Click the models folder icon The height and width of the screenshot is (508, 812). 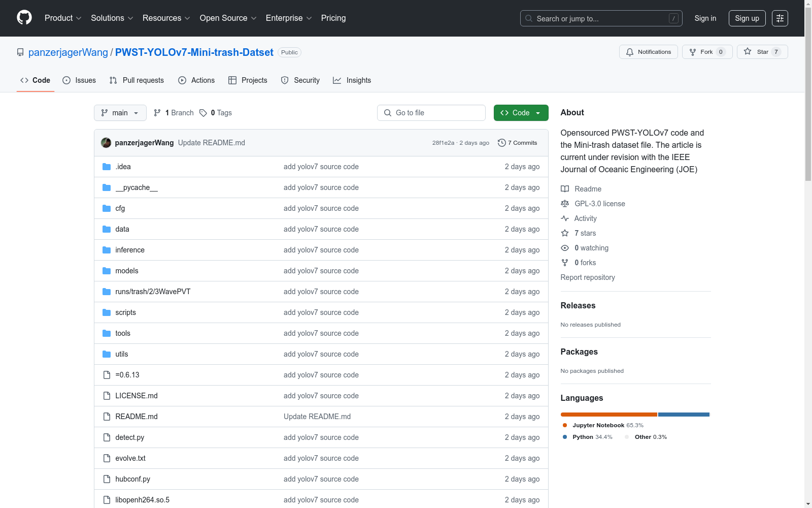107,271
